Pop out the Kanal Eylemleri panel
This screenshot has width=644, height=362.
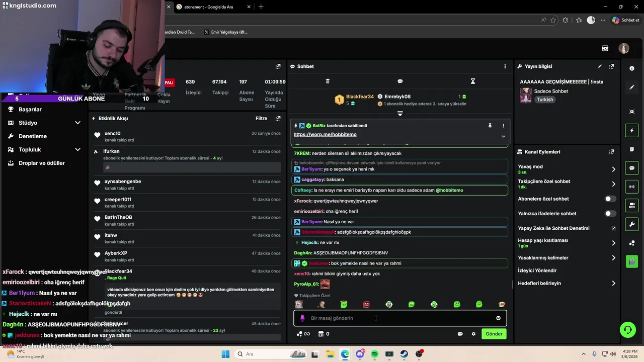click(x=612, y=152)
